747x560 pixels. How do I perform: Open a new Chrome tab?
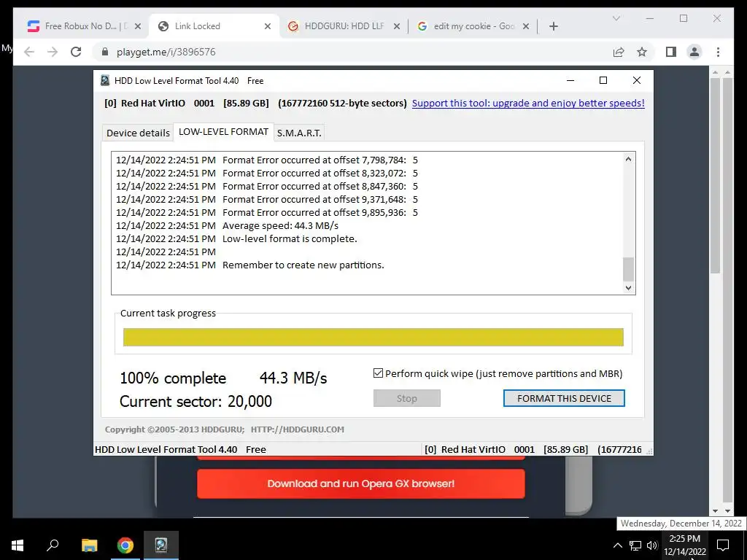pos(553,26)
